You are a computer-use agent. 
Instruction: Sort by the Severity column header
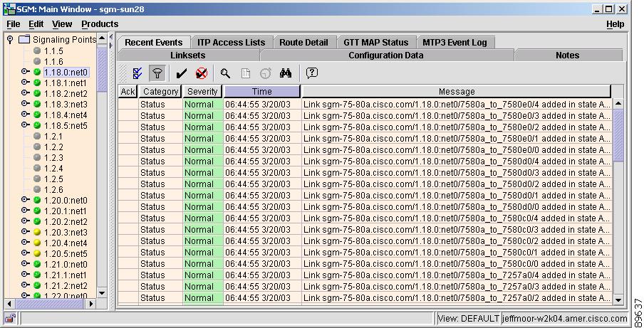[202, 92]
